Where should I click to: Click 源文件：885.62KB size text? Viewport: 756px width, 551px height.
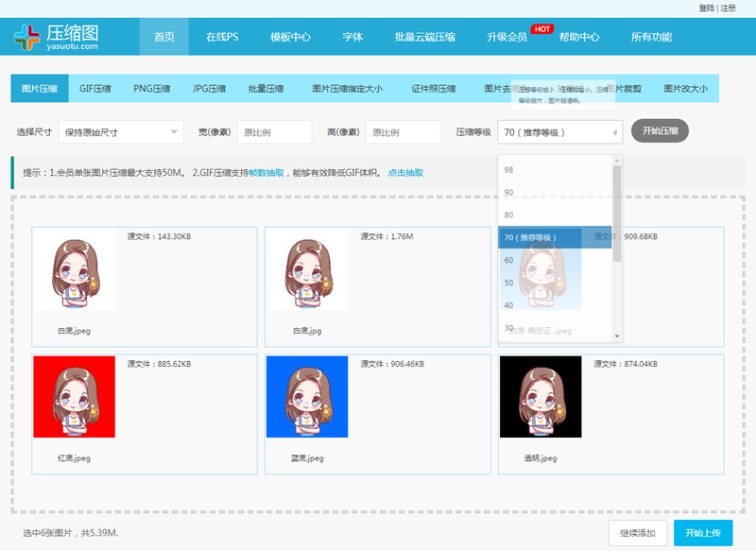point(159,364)
